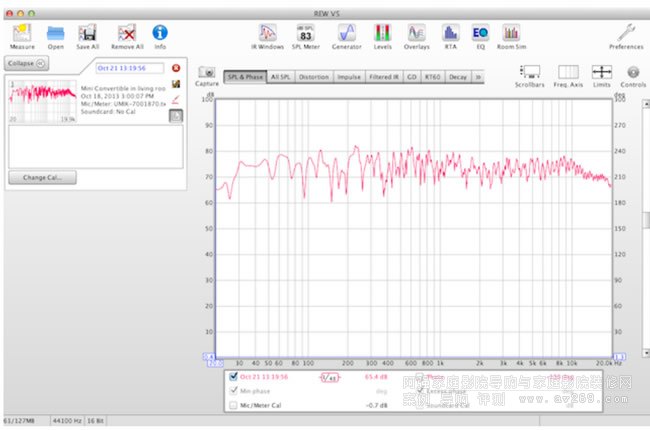The width and height of the screenshot is (650, 430).
Task: Delete measurement with red X button
Action: coord(176,68)
